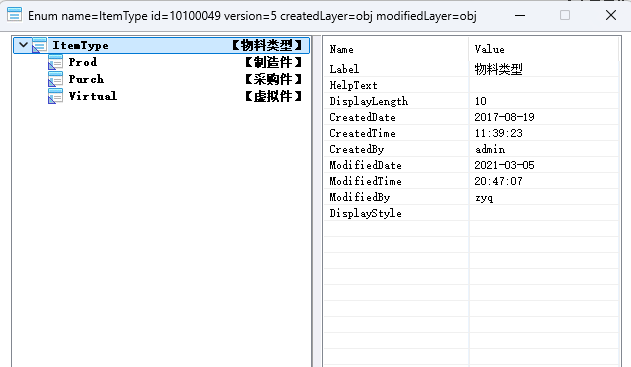
Task: Click the DisplayLength value 10
Action: coord(480,101)
